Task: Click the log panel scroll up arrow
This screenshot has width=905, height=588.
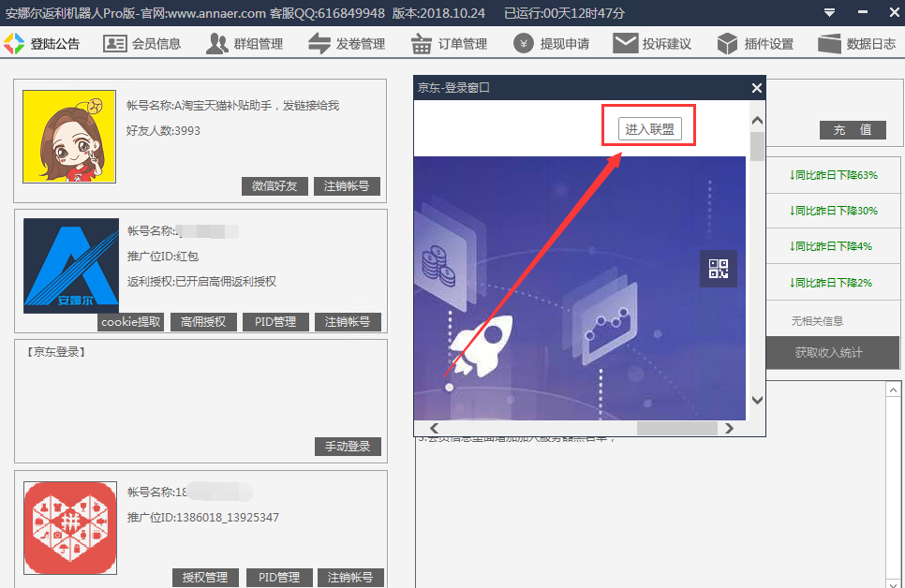Action: [x=893, y=390]
